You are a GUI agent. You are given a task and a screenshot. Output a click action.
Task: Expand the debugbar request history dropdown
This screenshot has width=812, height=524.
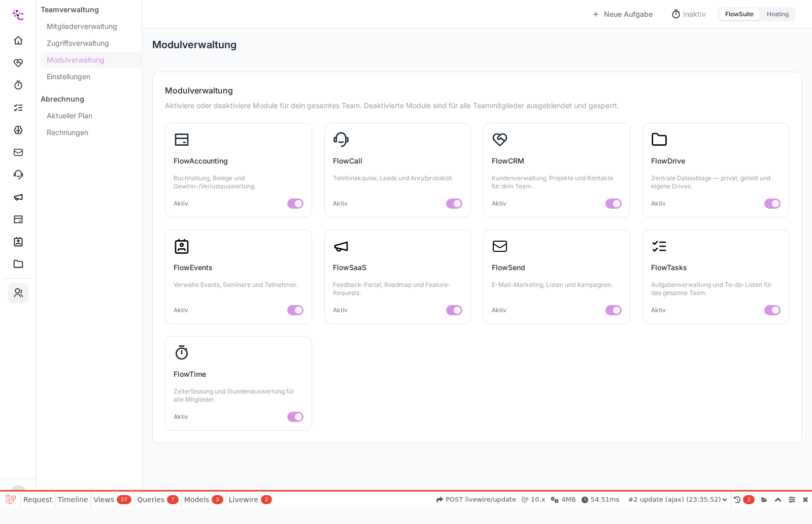pos(678,500)
